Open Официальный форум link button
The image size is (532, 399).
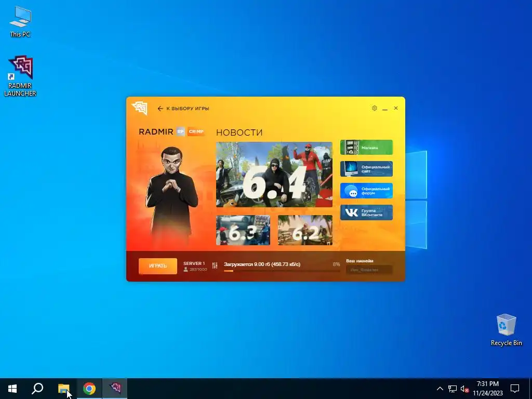coord(366,191)
